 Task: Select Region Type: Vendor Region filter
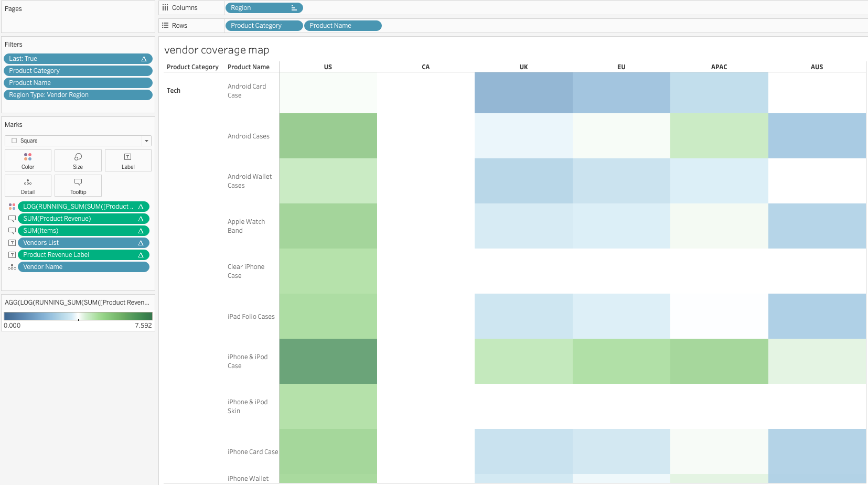78,95
